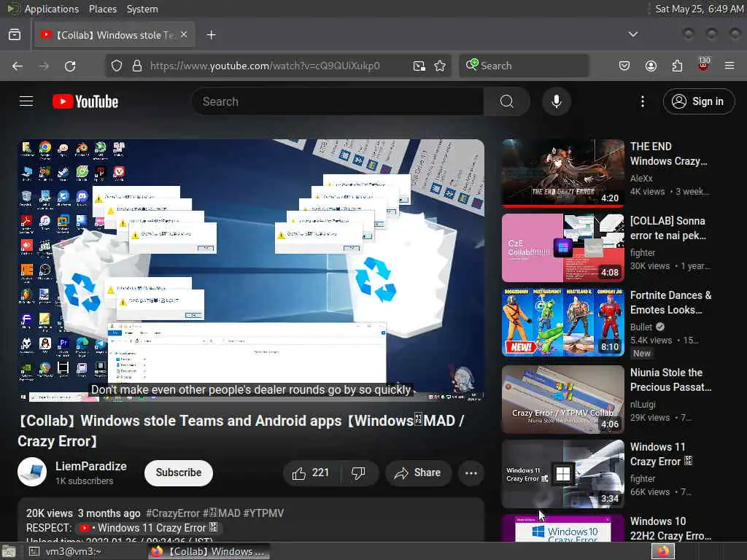Reload the page in the browser
Image resolution: width=747 pixels, height=560 pixels.
click(70, 66)
